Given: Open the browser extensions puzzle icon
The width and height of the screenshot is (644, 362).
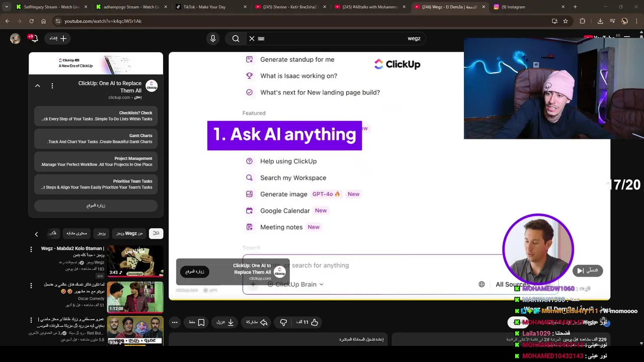Looking at the screenshot, I should [583, 21].
